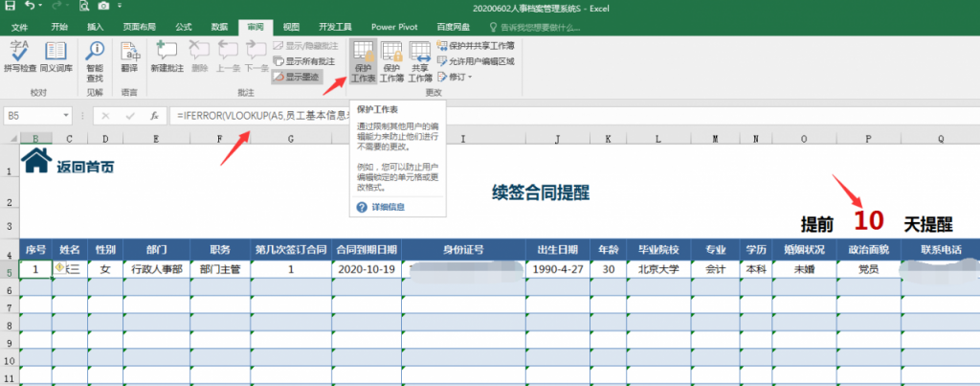The width and height of the screenshot is (980, 386).
Task: Switch to the 数据 ribbon tab
Action: [x=219, y=28]
